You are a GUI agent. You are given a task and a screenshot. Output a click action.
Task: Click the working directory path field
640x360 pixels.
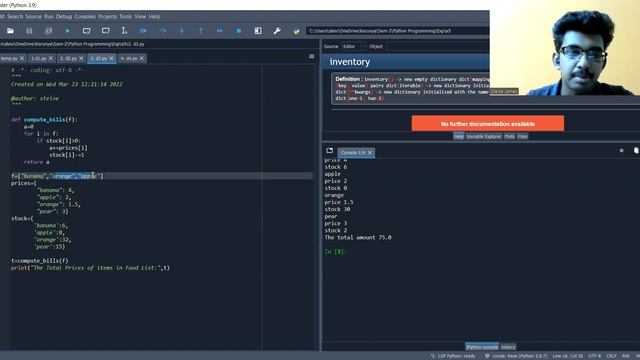[398, 31]
